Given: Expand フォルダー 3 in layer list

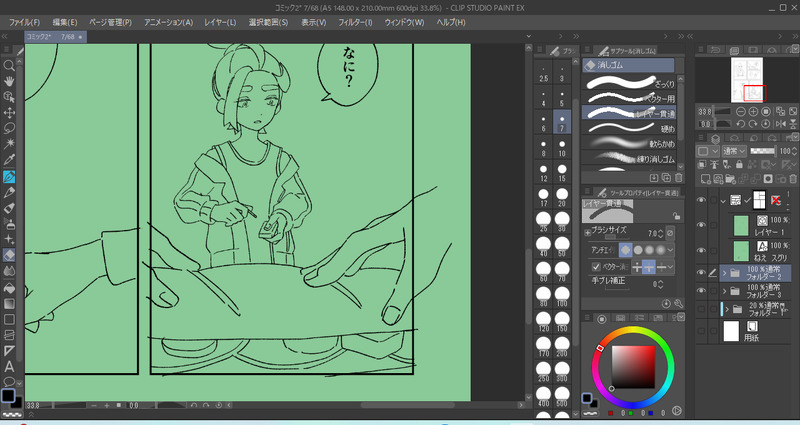Looking at the screenshot, I should click(x=724, y=291).
